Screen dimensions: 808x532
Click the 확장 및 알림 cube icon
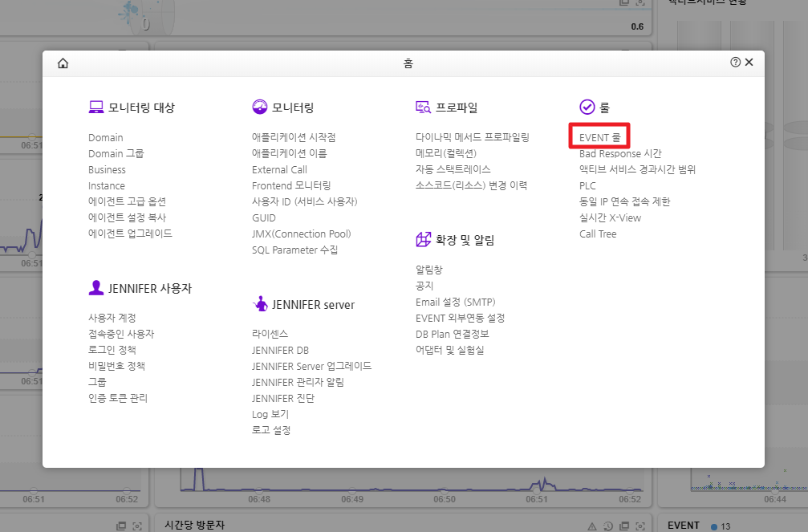coord(423,239)
